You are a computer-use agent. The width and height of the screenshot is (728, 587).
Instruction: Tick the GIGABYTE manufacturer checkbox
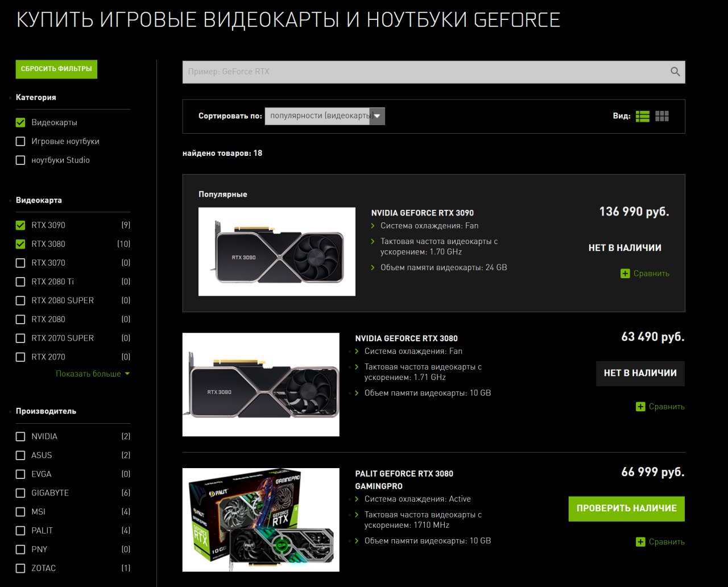coord(20,493)
